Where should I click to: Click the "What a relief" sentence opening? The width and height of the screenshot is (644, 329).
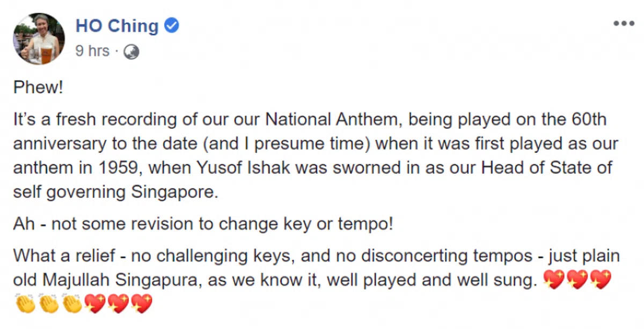pyautogui.click(x=64, y=255)
